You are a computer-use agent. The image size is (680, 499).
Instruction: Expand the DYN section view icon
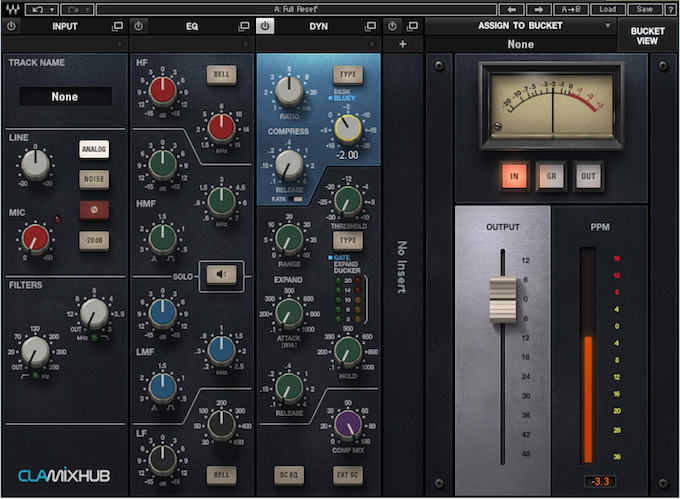tap(370, 26)
